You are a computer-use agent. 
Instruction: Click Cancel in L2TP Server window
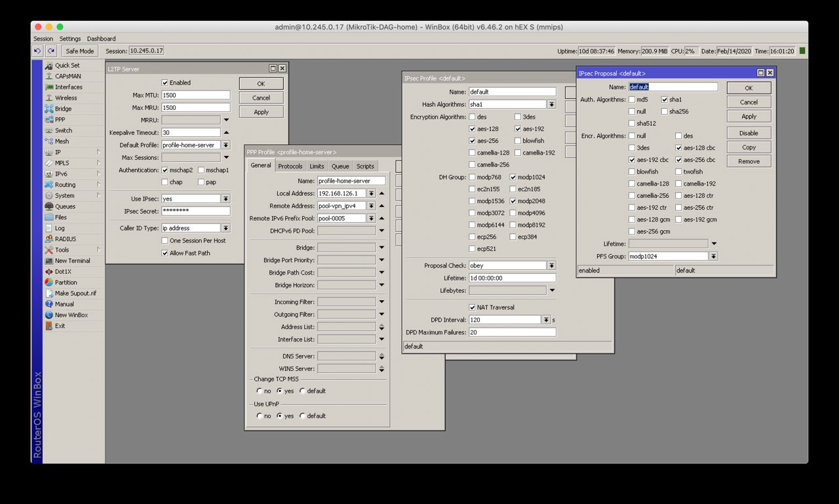click(x=261, y=98)
